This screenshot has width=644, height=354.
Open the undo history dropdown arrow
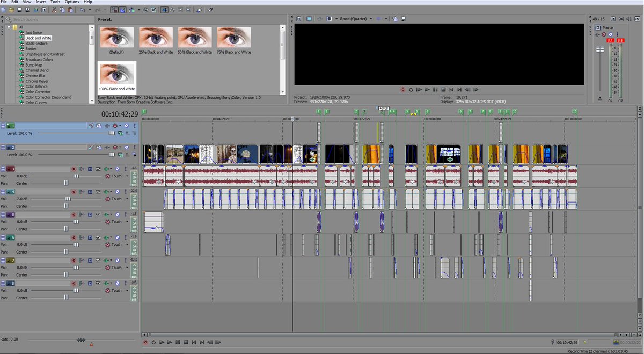tap(90, 10)
